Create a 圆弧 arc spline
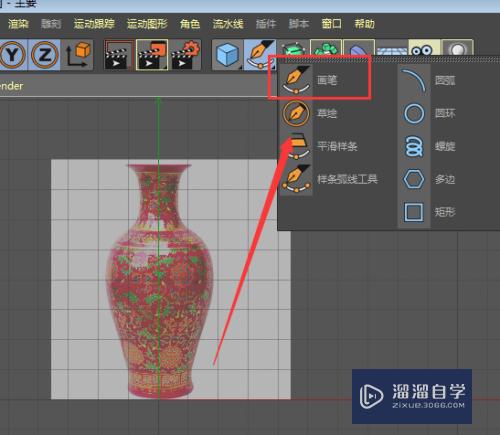The width and height of the screenshot is (500, 435). click(428, 80)
